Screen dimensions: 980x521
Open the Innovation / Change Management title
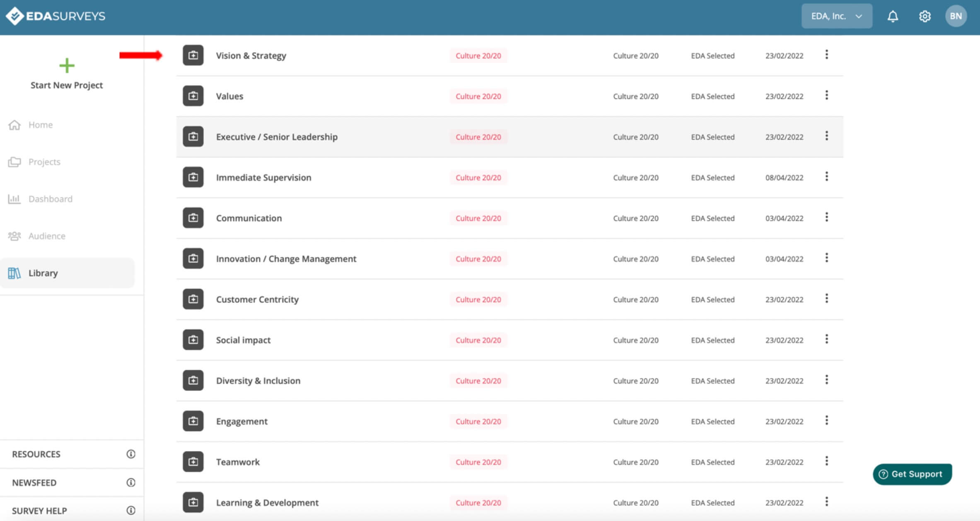point(286,258)
